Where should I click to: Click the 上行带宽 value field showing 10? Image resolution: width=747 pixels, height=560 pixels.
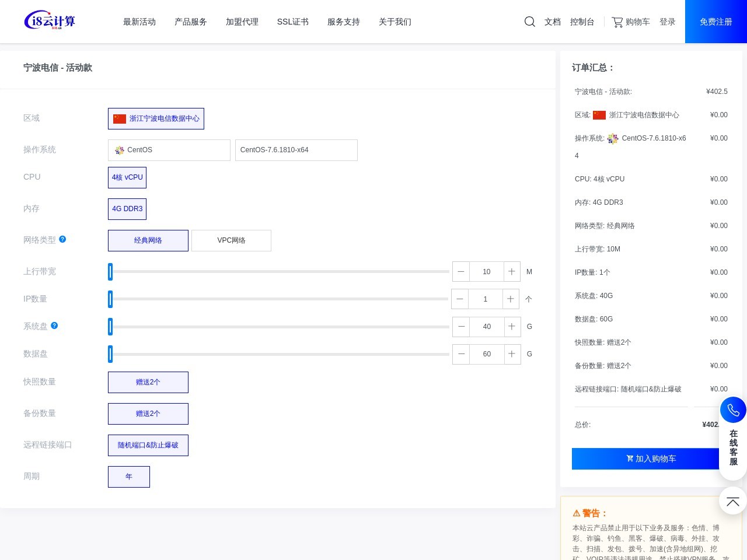click(x=487, y=271)
